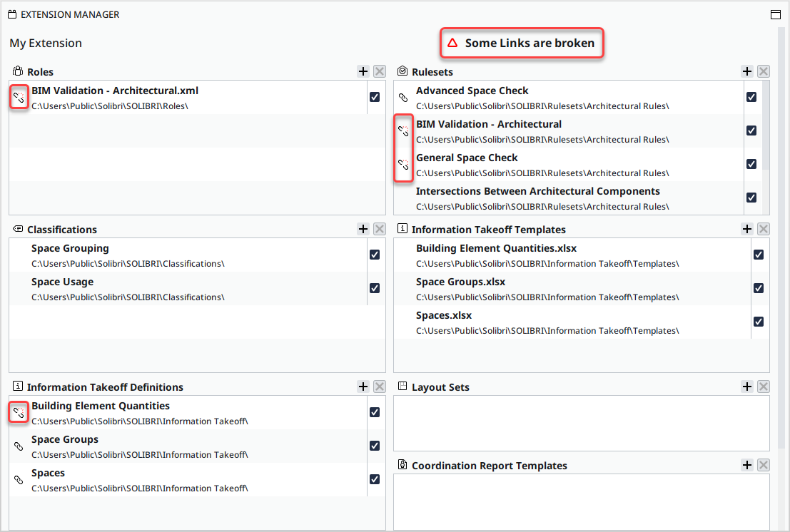
Task: Toggle the Spaces definition checkbox
Action: 375,480
